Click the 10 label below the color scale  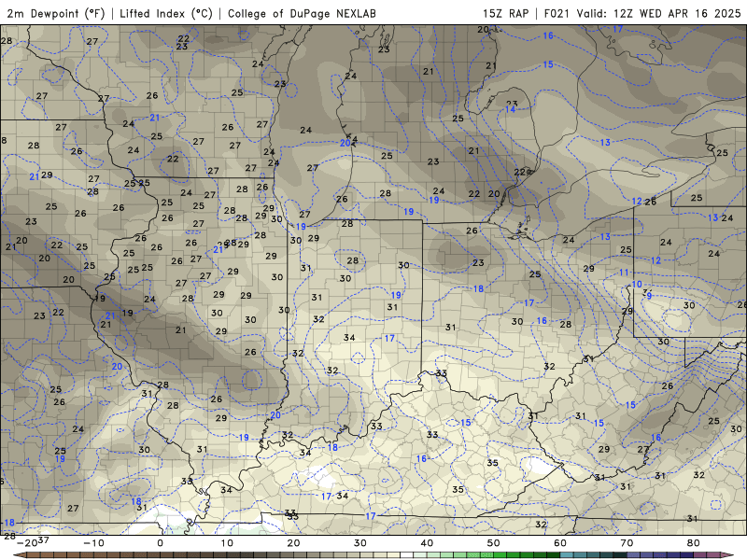click(227, 543)
